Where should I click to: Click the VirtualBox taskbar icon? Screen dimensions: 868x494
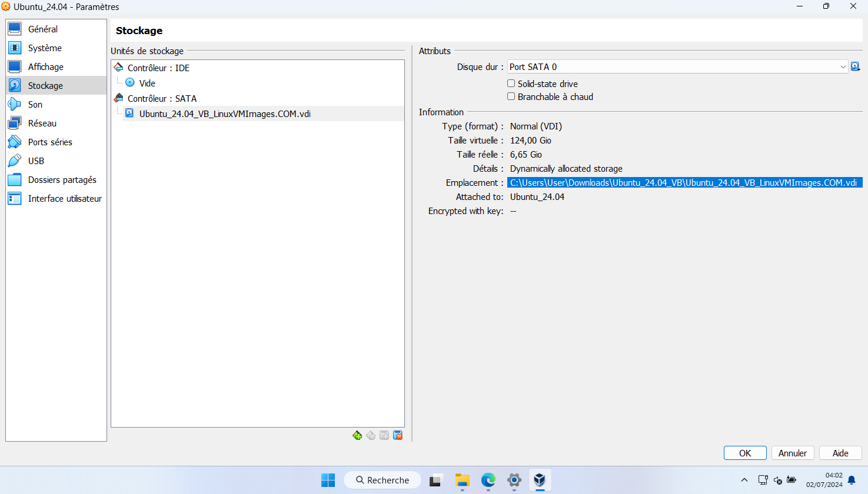click(x=540, y=480)
